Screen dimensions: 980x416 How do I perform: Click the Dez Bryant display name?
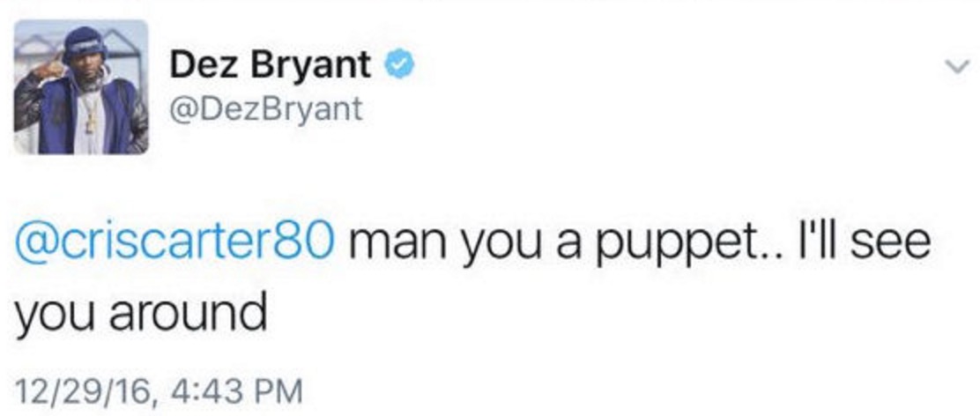[x=271, y=65]
